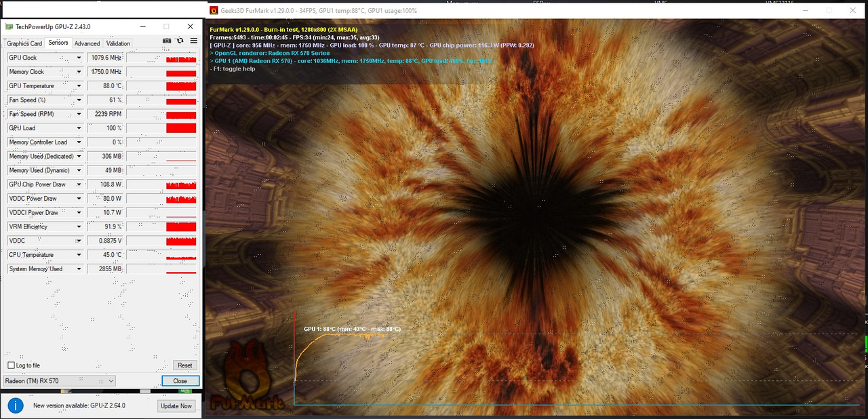The height and width of the screenshot is (419, 868).
Task: Click the GPU-Z screenshot camera icon
Action: pos(167,41)
